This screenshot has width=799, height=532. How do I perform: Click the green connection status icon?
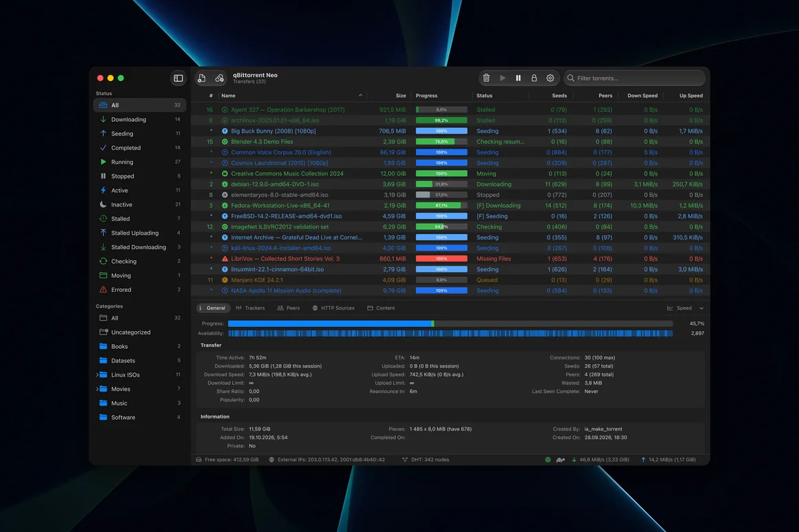(548, 460)
